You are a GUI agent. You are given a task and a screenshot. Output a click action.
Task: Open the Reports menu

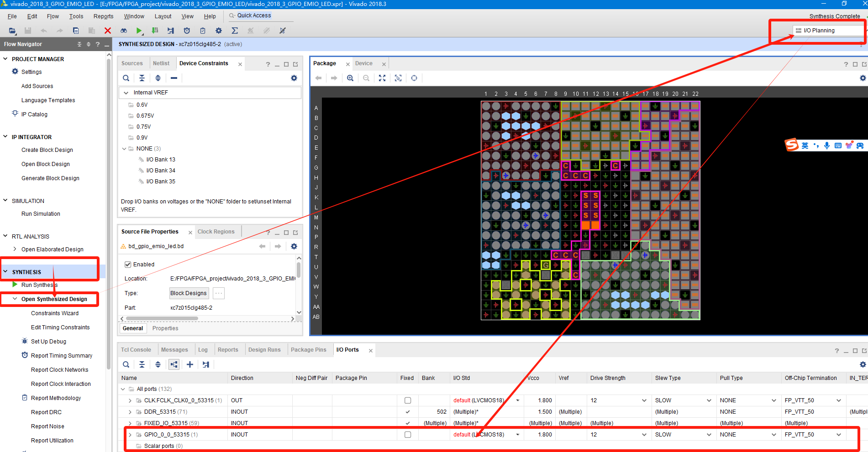[103, 16]
